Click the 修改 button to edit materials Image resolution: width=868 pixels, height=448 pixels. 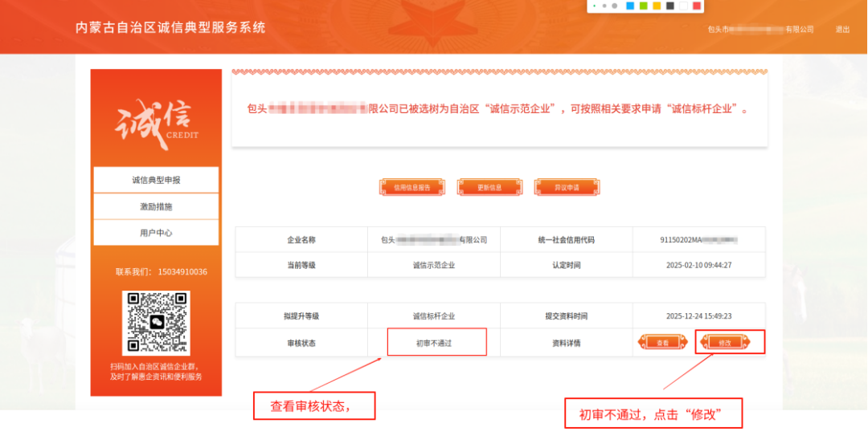click(725, 343)
